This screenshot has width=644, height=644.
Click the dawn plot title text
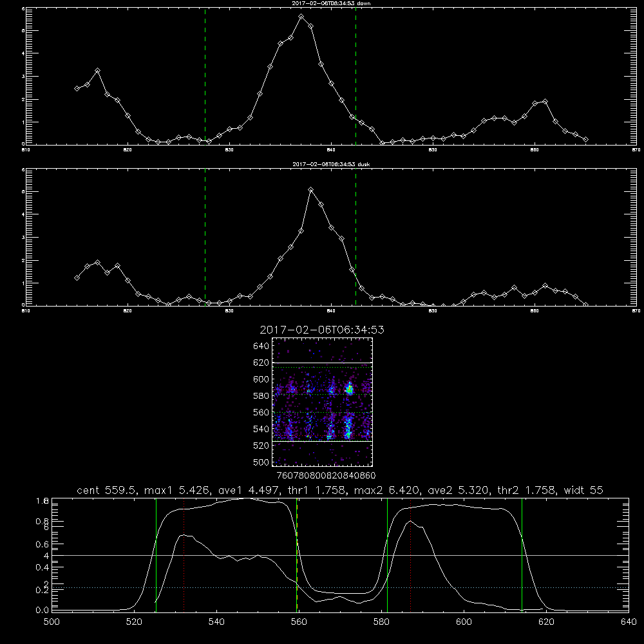pyautogui.click(x=331, y=3)
